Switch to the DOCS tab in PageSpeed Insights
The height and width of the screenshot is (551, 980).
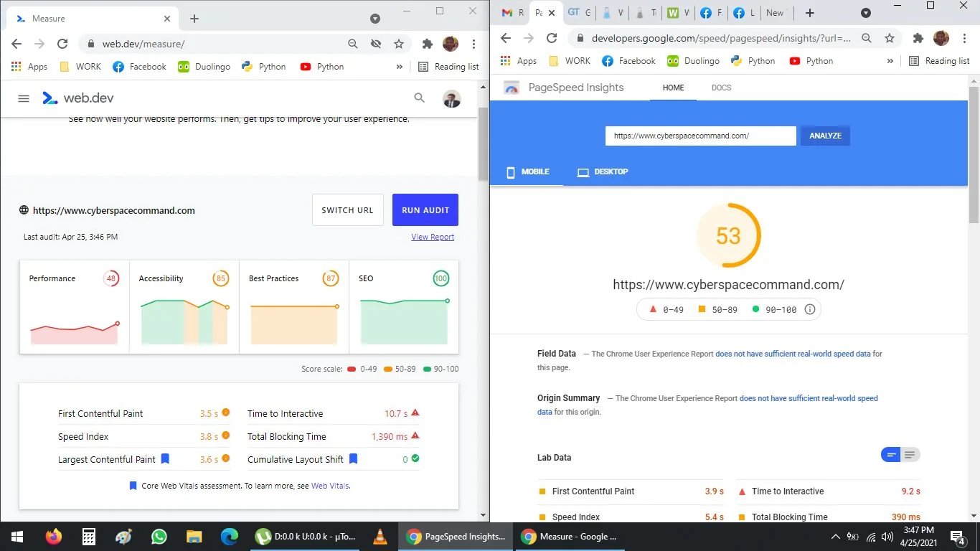pos(721,88)
